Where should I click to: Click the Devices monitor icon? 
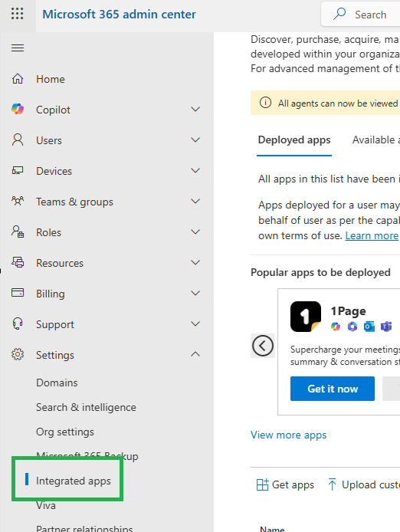pos(18,170)
